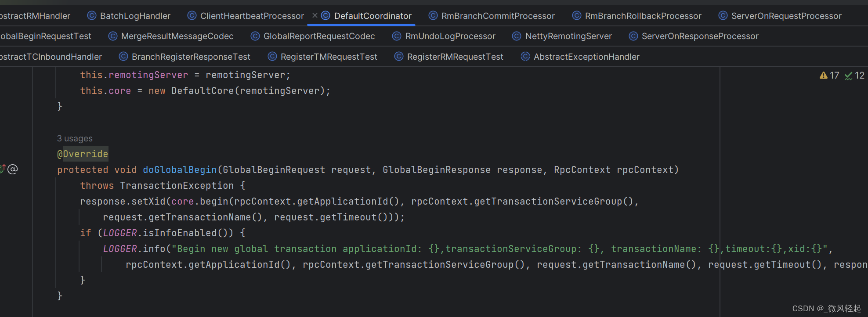
Task: Open the ClientHeartbeatProcessor tab
Action: 246,16
